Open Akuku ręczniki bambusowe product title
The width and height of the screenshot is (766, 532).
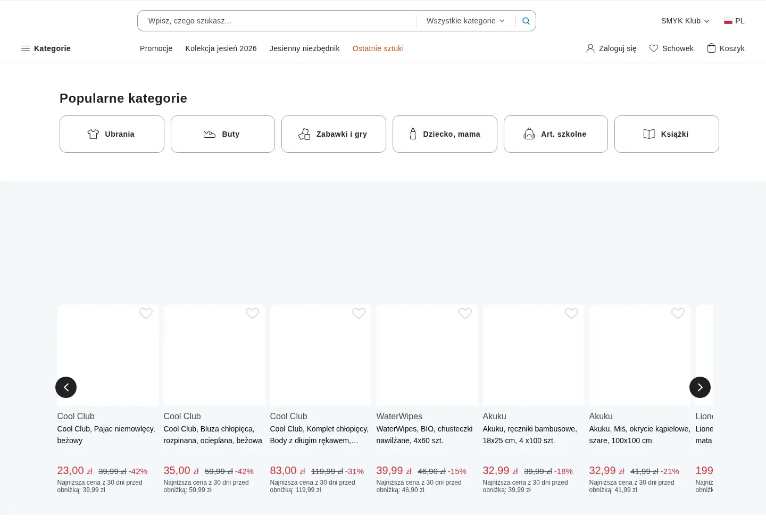[530, 435]
